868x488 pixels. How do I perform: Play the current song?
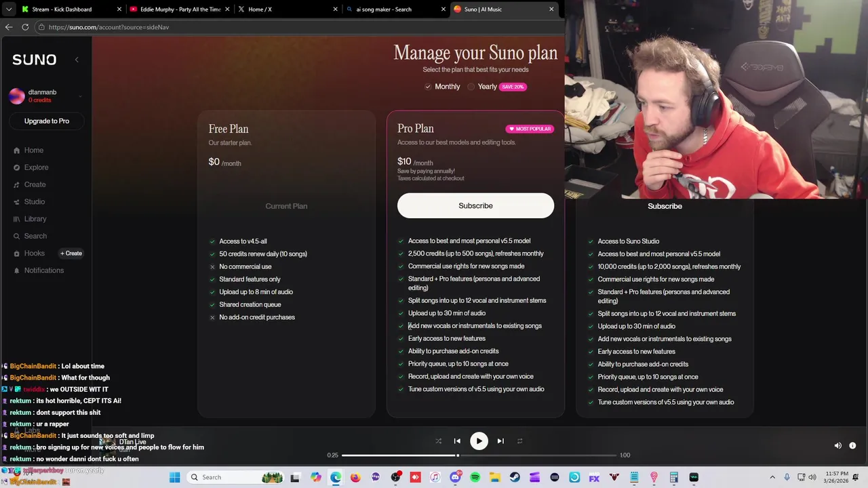point(479,441)
